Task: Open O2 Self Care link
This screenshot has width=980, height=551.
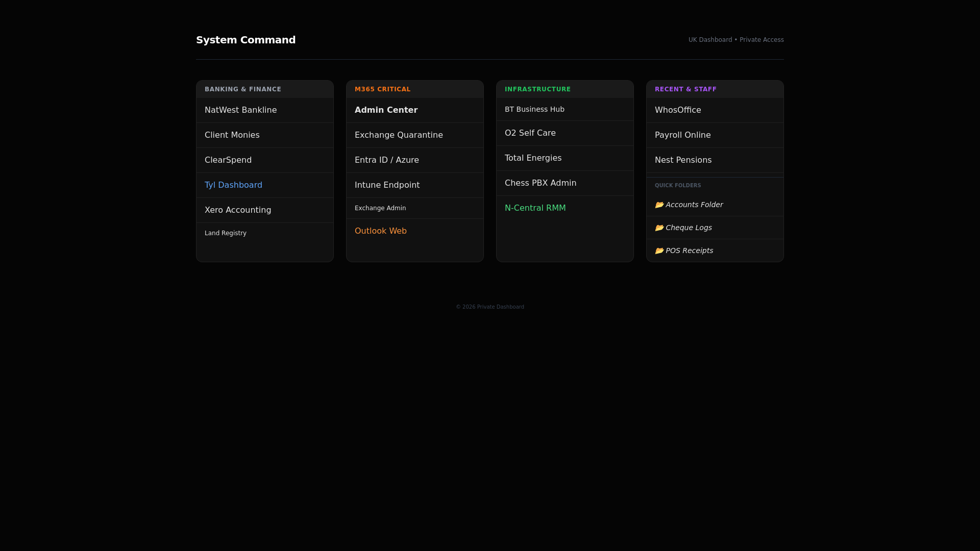Action: point(565,133)
